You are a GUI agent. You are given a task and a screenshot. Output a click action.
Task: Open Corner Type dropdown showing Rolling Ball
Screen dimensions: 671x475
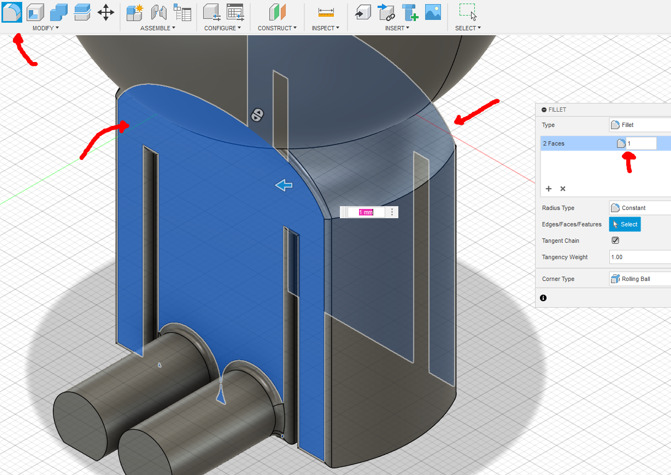[640, 279]
